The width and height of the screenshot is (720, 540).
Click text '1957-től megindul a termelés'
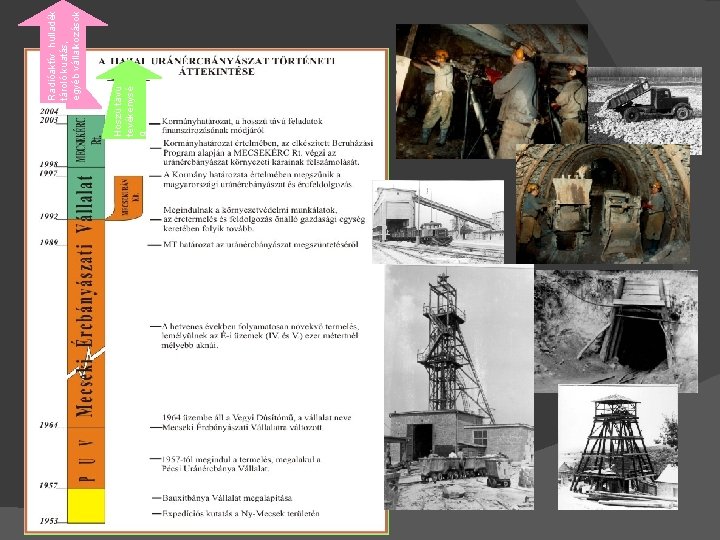[x=241, y=459]
